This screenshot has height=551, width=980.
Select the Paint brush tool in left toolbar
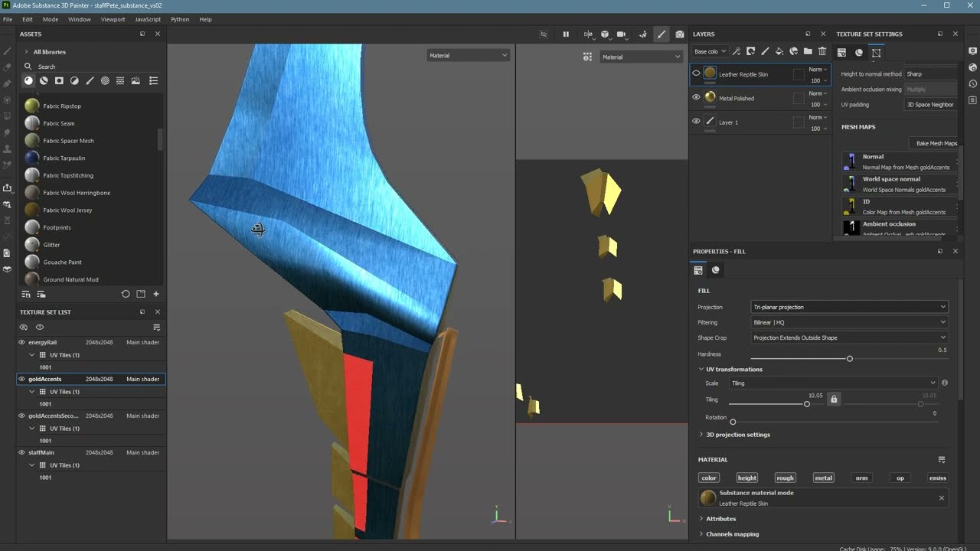[7, 51]
